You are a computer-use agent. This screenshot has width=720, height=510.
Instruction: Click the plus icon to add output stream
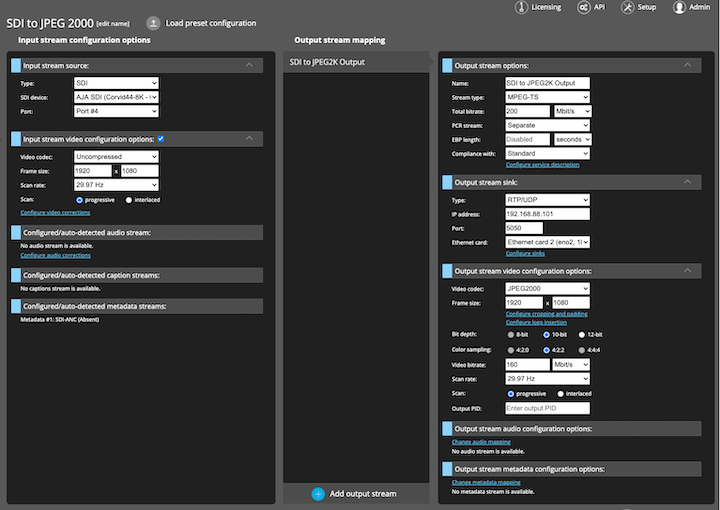coord(318,494)
